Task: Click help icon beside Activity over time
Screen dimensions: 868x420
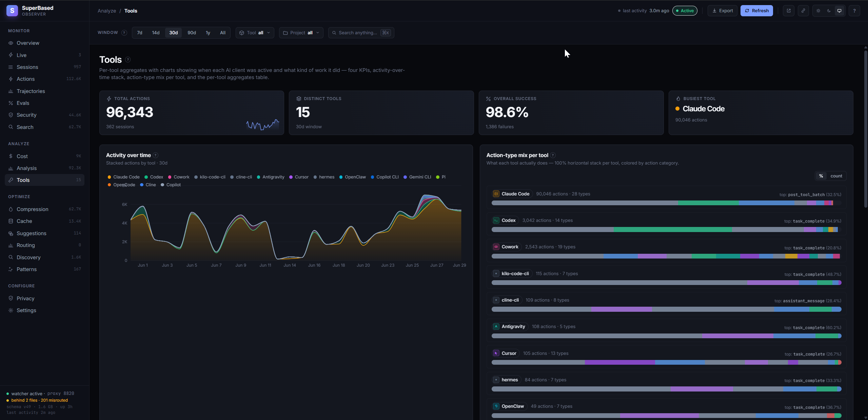Action: (x=156, y=155)
